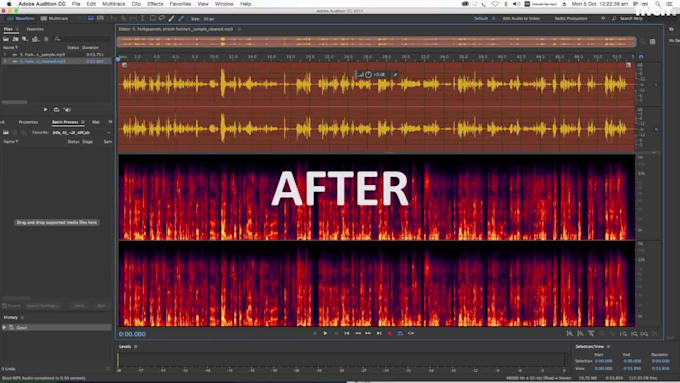Open the Batch Process panel menu
The image size is (680, 383).
[x=82, y=122]
